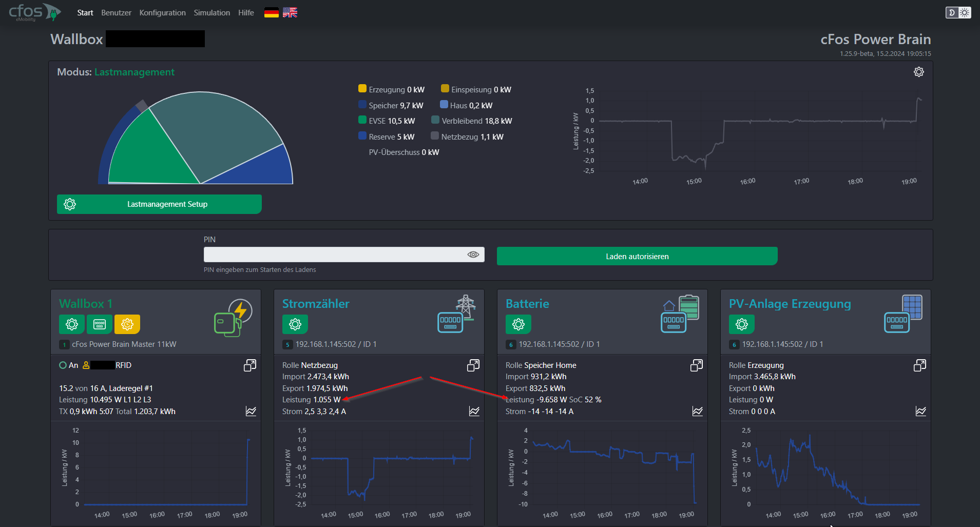Click the Reserve legend swatch
The height and width of the screenshot is (527, 980).
(362, 136)
